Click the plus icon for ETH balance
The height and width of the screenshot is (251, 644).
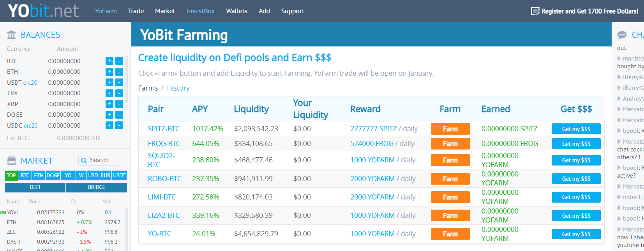click(109, 72)
